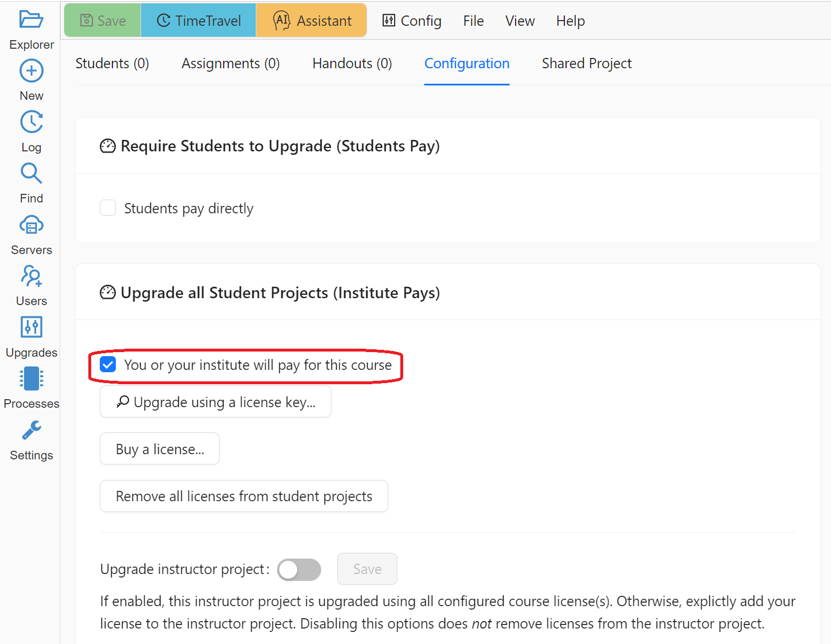
Task: Click Upgrade using a license key button
Action: pos(216,402)
